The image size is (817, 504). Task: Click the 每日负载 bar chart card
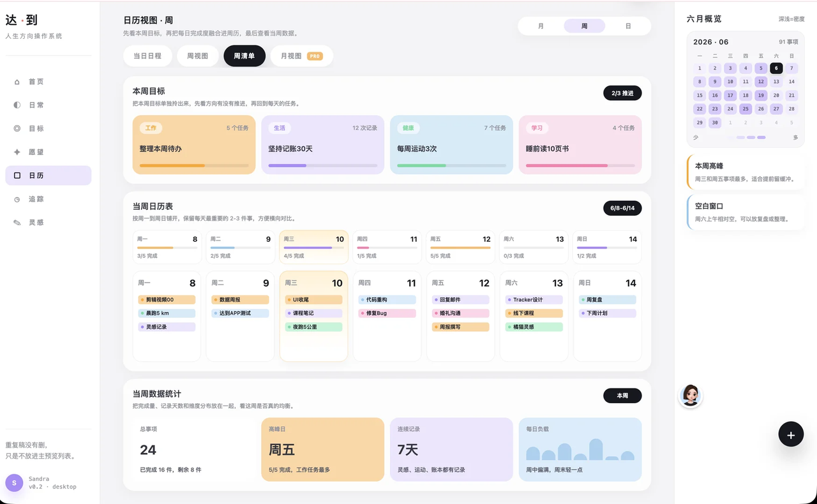point(580,449)
